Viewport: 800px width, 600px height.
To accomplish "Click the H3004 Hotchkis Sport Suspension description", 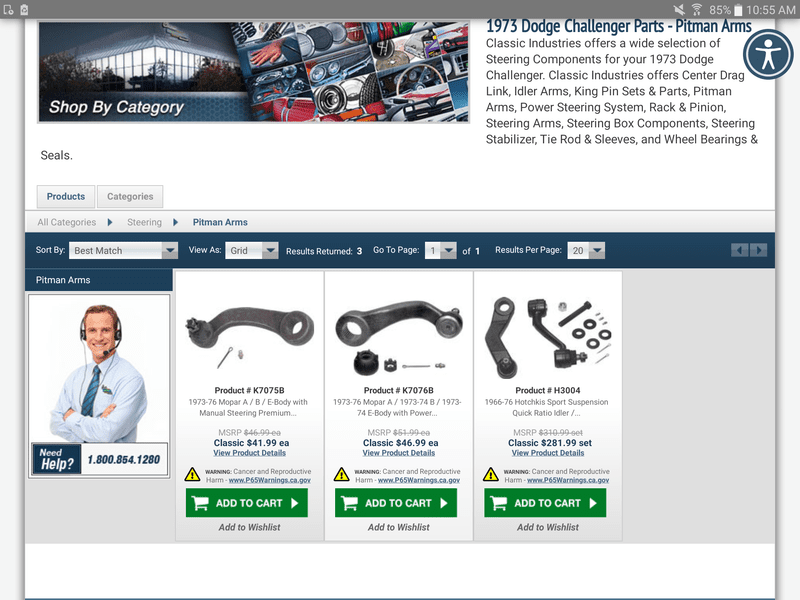I will [546, 408].
